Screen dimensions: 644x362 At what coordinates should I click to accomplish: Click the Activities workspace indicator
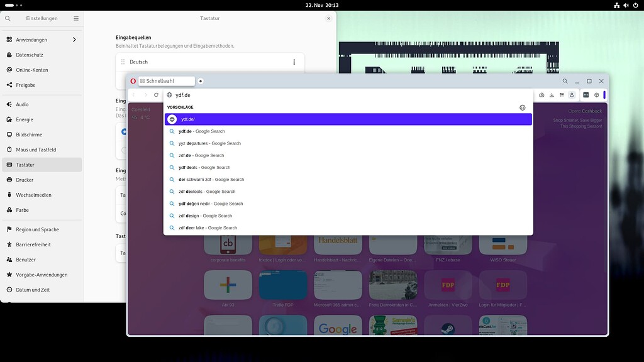pyautogui.click(x=14, y=5)
